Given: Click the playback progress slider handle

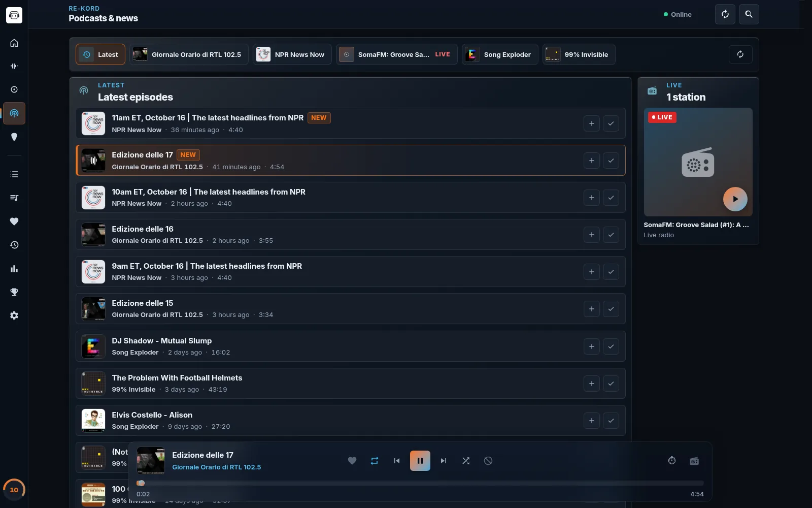Looking at the screenshot, I should pos(141,483).
